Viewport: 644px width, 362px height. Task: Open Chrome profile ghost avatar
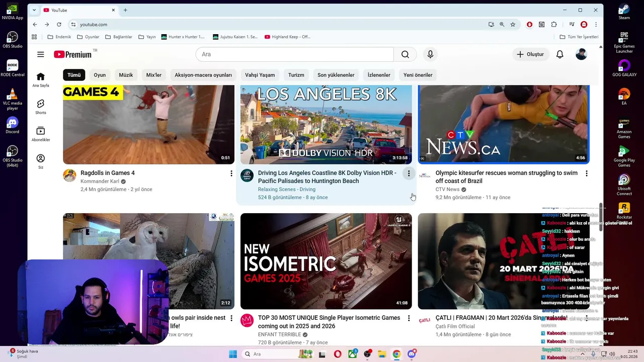[584, 24]
